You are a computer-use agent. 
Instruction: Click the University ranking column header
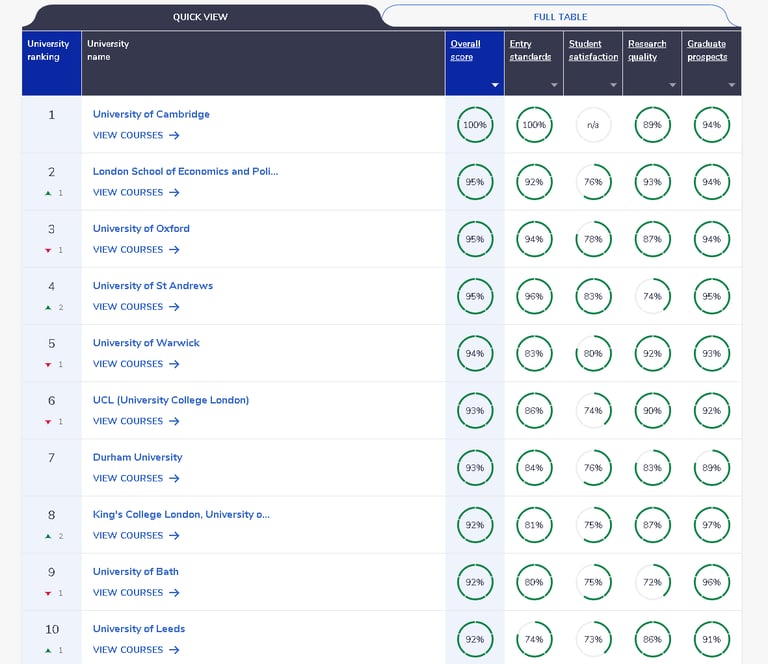coord(51,63)
